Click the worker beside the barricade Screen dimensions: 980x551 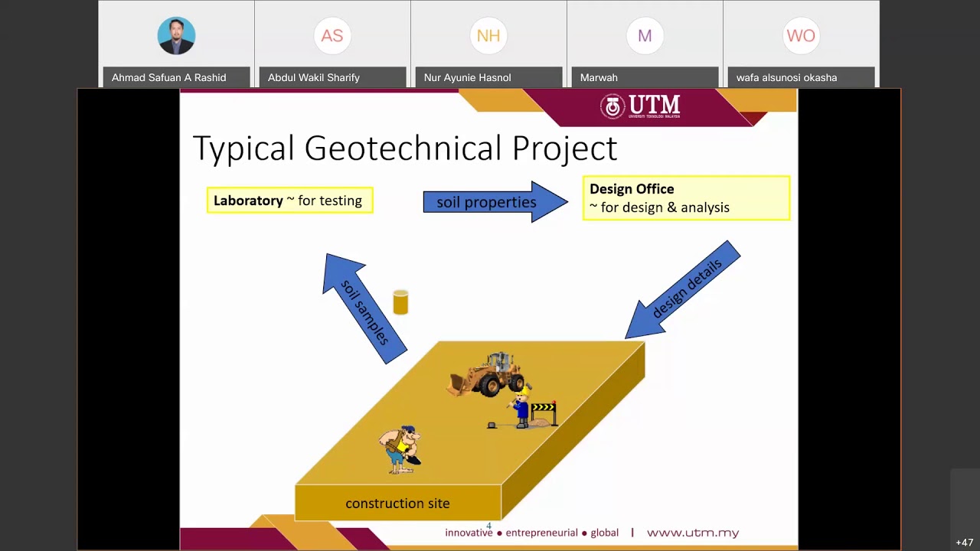click(522, 406)
